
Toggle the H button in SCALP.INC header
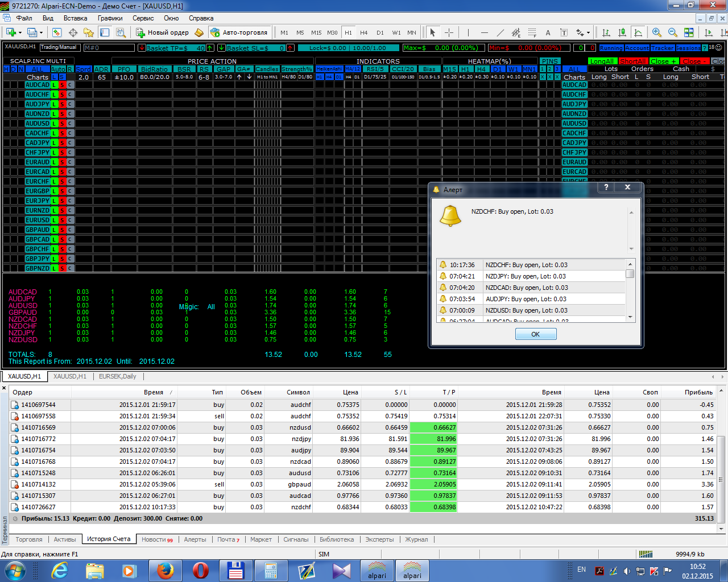6,69
